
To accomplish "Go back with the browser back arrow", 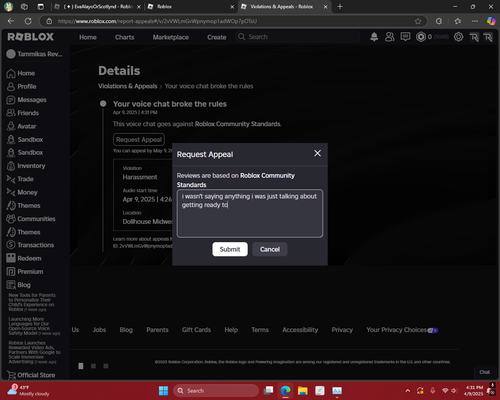I will (x=11, y=21).
